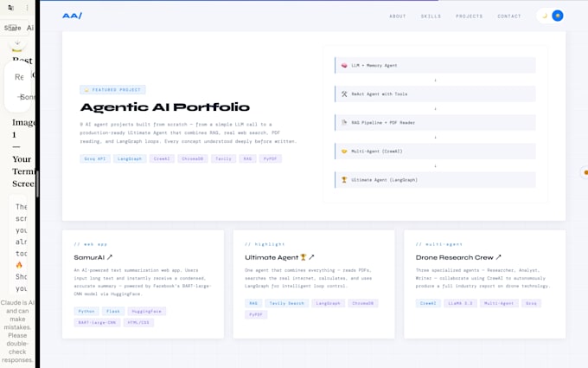This screenshot has width=588, height=368.
Task: Click the trophy emoji beside Ultimate Agent title
Action: [x=303, y=257]
